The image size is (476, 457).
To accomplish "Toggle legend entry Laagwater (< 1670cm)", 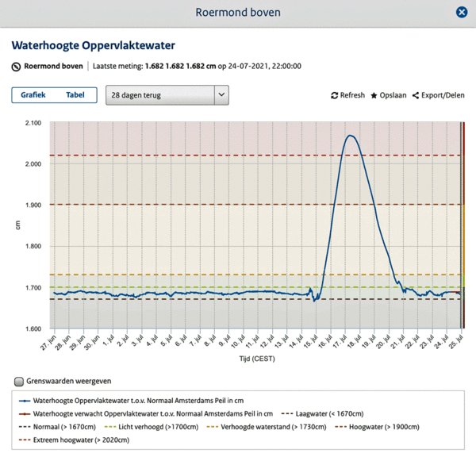I will [322, 414].
